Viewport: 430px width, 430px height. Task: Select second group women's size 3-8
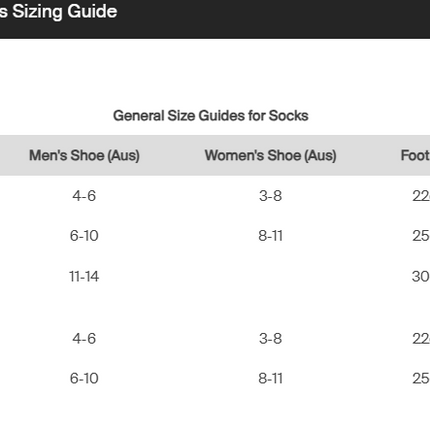point(270,339)
